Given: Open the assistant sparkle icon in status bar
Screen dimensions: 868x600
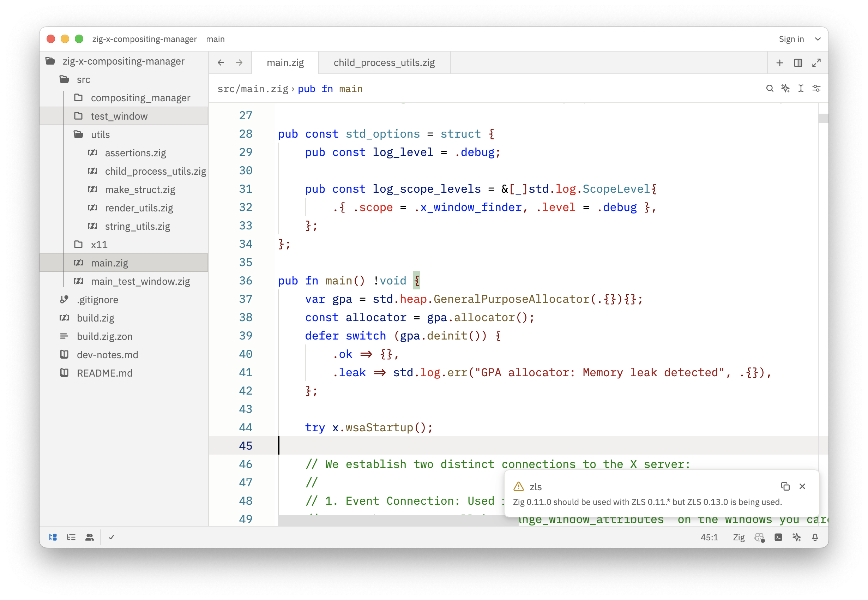Looking at the screenshot, I should tap(797, 537).
